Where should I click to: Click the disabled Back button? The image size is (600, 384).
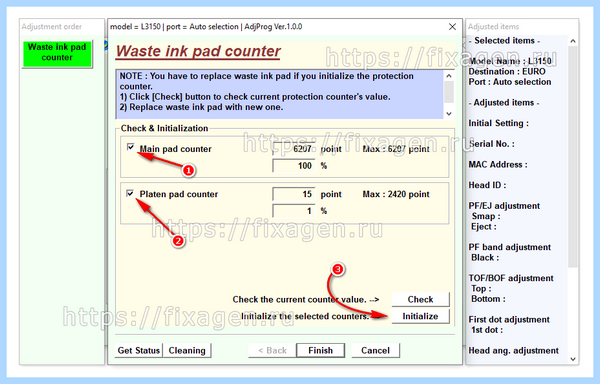click(272, 350)
